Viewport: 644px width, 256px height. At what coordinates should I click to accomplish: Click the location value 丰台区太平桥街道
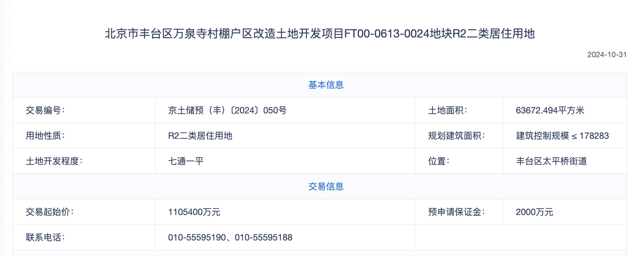[551, 161]
